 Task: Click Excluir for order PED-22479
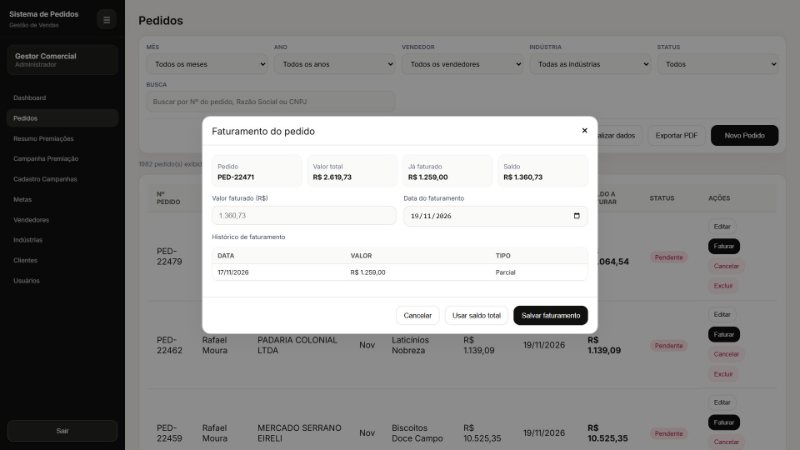pos(722,286)
